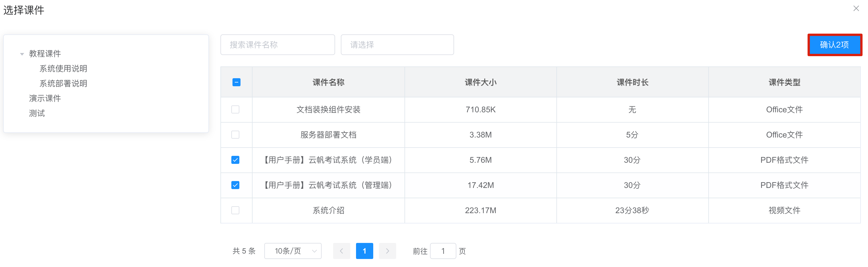Viewport: 868px width, 267px height.
Task: Click the 710.85K size cell
Action: tap(480, 110)
